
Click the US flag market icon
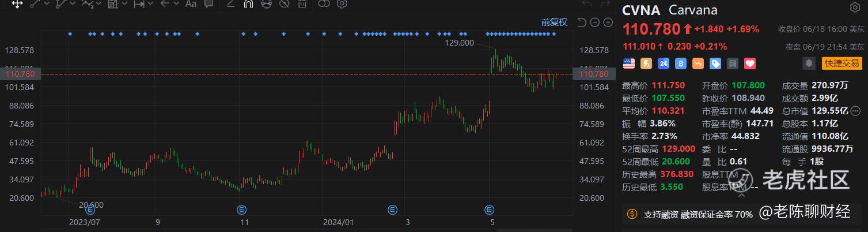[629, 63]
